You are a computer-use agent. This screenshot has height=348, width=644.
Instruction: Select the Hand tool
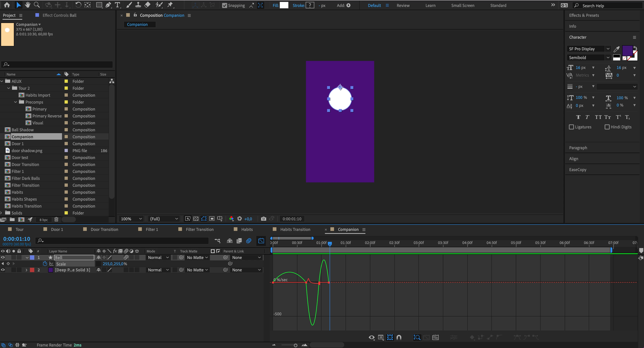(28, 5)
